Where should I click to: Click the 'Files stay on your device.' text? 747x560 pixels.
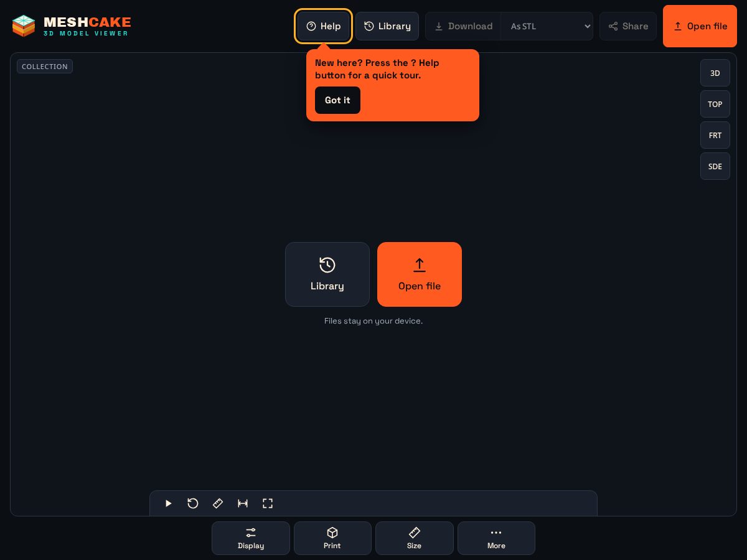374,321
